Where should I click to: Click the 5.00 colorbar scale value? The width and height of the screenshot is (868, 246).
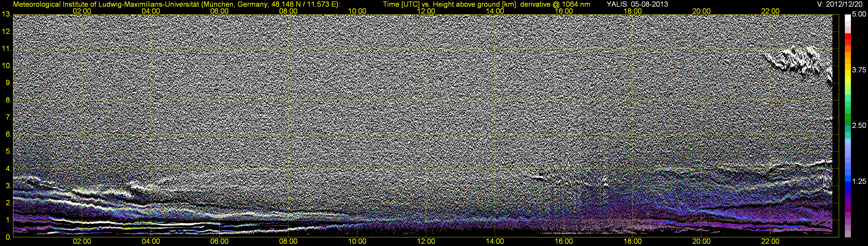858,14
